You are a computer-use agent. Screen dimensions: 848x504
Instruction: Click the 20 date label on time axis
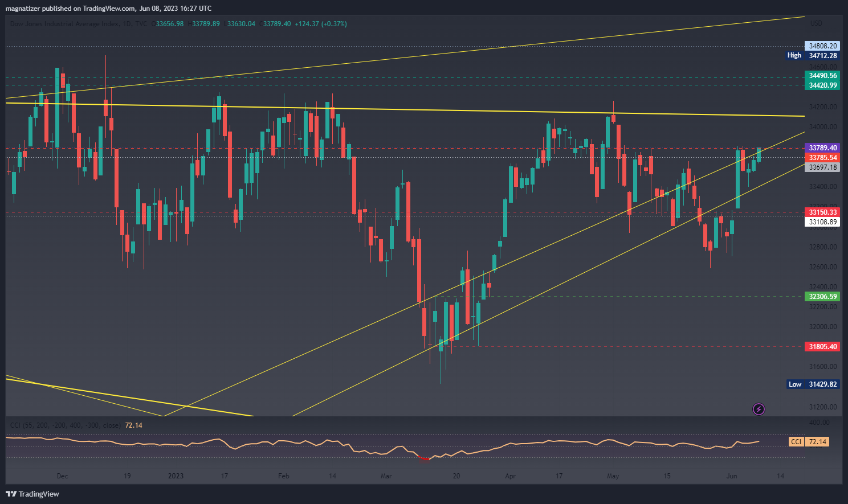click(x=456, y=476)
